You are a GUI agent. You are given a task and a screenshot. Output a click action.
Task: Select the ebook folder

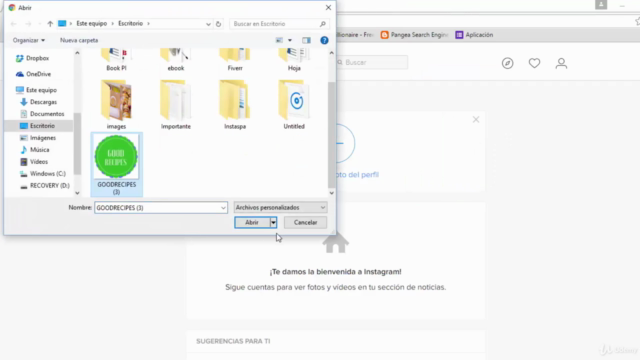pos(176,60)
